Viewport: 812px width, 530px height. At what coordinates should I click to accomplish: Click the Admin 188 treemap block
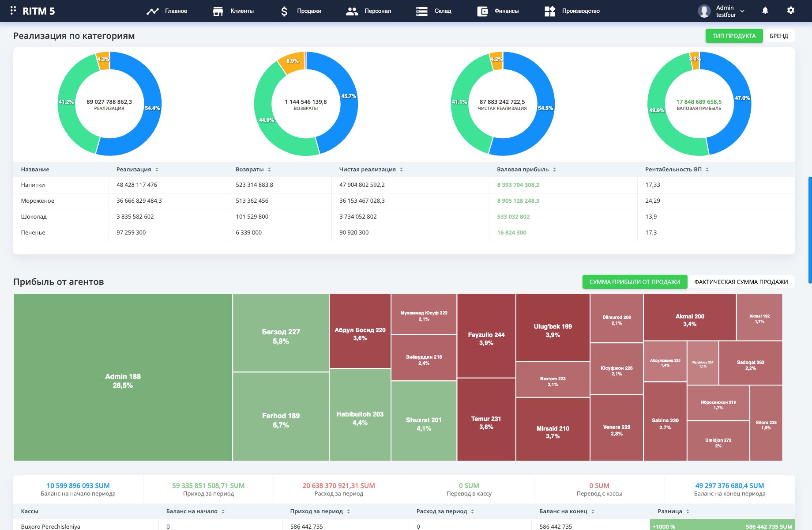(123, 377)
